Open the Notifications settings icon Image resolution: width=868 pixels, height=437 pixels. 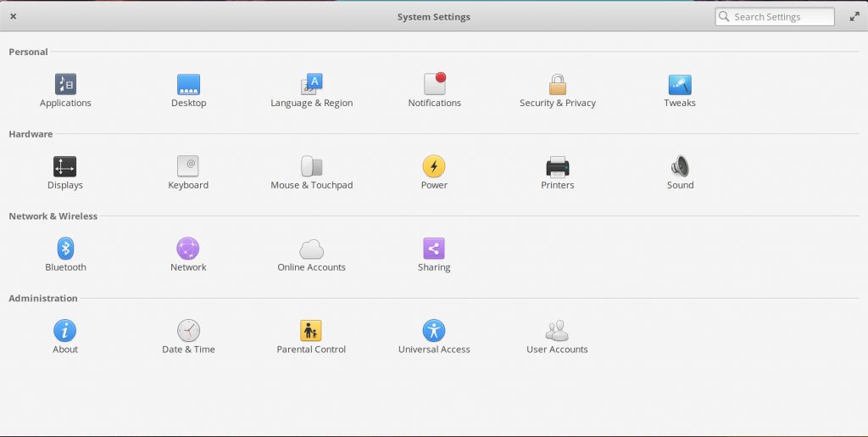point(435,84)
